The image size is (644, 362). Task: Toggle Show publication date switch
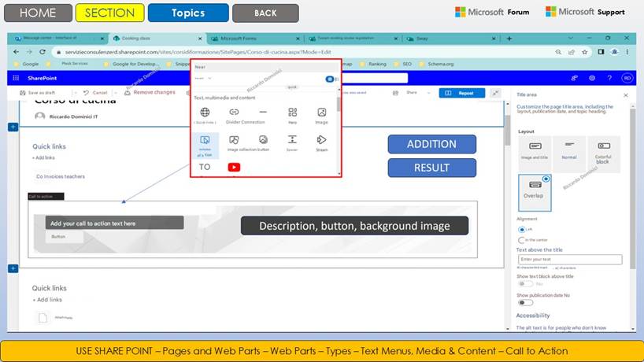coord(525,302)
